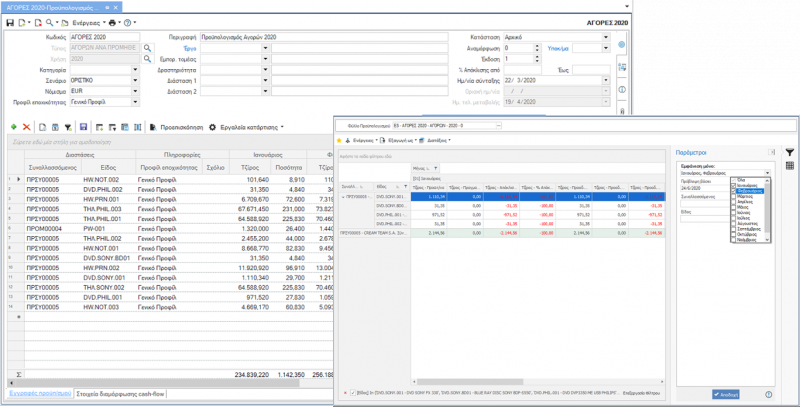Open the Σενάριο dropdown showing ΟΡΙΣΤΙΚΟ

135,81
